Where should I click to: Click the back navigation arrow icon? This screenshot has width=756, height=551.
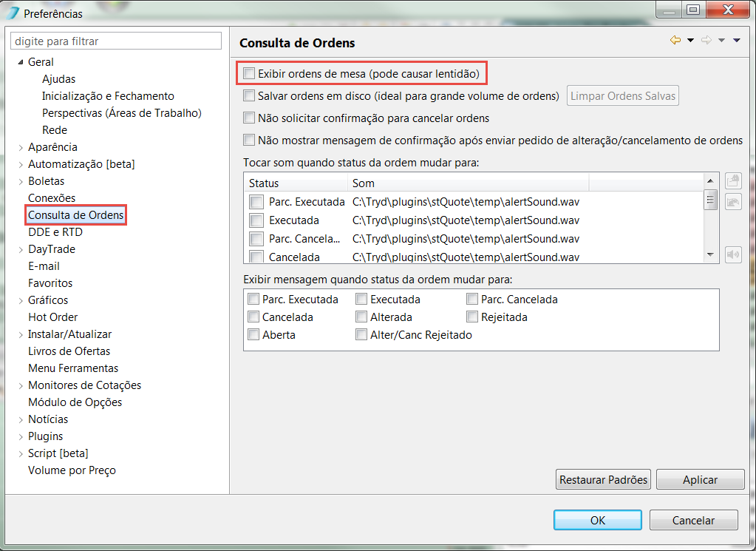click(675, 40)
